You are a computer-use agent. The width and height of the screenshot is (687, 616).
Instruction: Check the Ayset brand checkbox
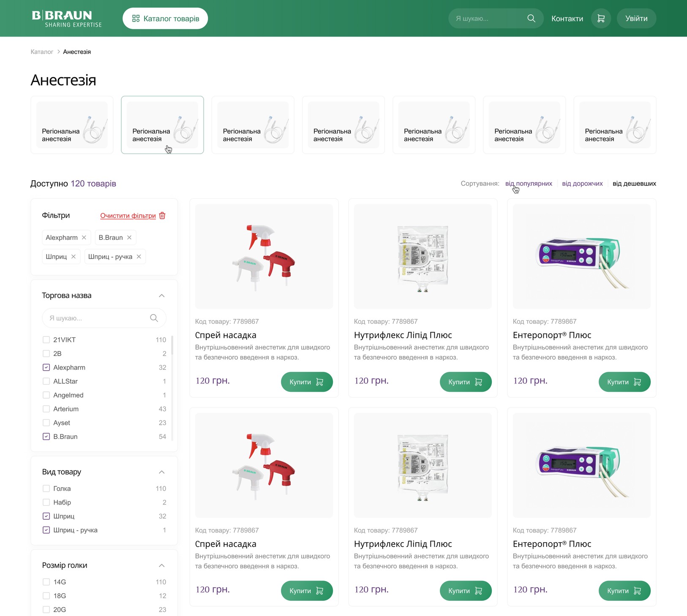click(x=46, y=423)
